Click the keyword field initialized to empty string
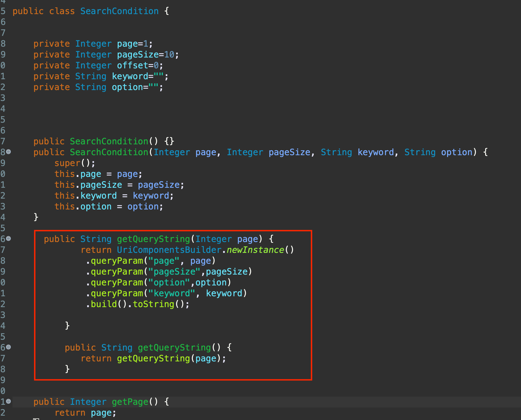Screen dimensions: 521x420 130,76
